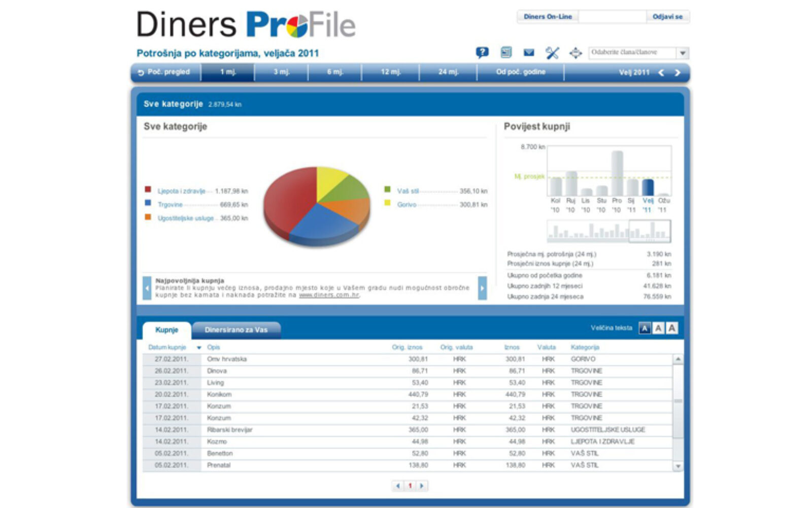Open help via question mark icon
This screenshot has height=508, width=812.
coord(482,52)
